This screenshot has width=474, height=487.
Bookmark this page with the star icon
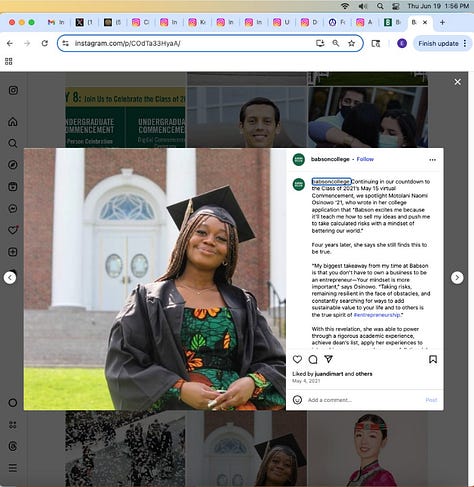[351, 43]
